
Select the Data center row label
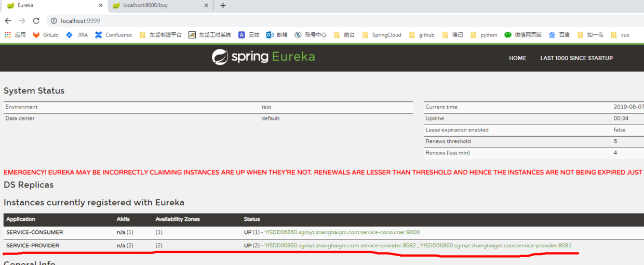(x=20, y=118)
